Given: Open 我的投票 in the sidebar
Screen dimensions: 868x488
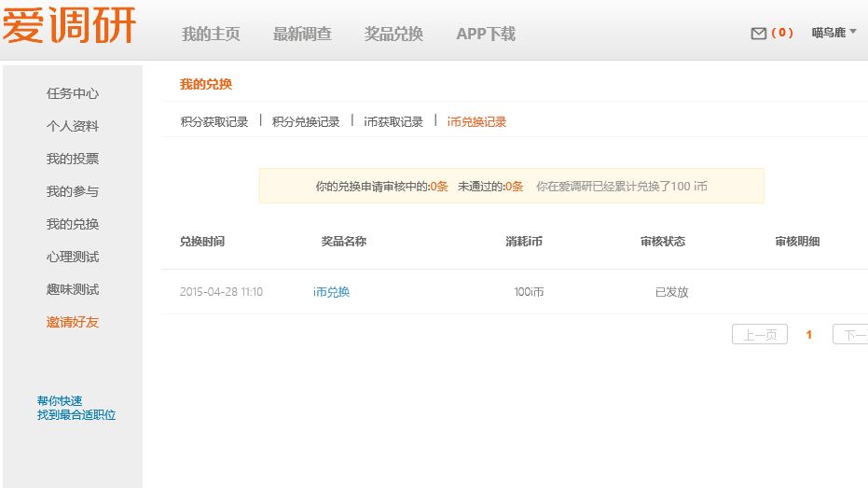Looking at the screenshot, I should click(x=73, y=159).
